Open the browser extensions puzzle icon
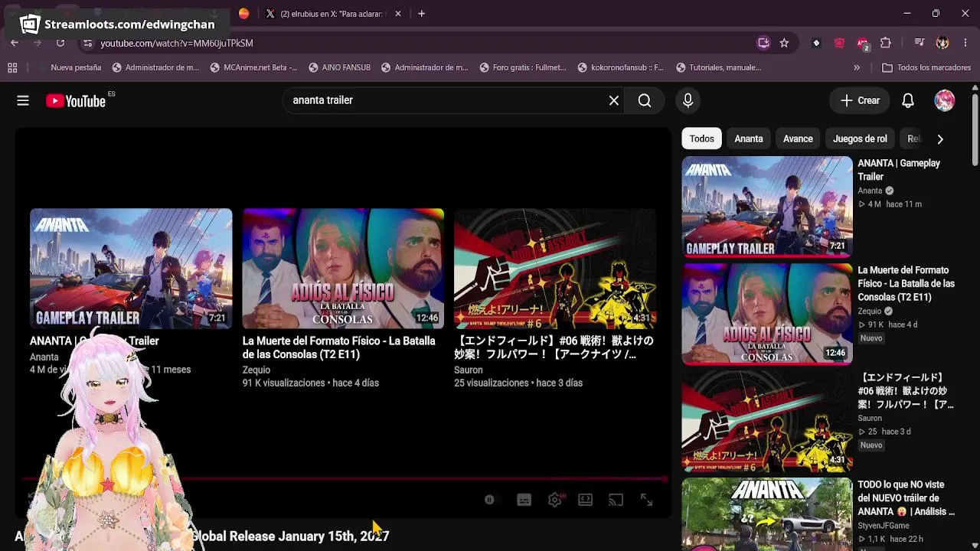Image resolution: width=980 pixels, height=551 pixels. coord(886,43)
